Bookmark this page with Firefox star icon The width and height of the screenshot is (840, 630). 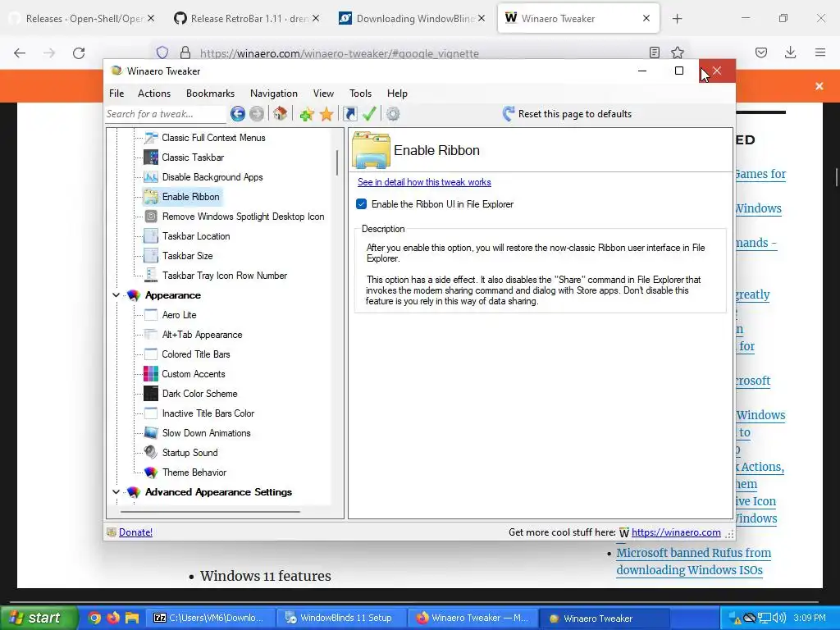point(678,52)
